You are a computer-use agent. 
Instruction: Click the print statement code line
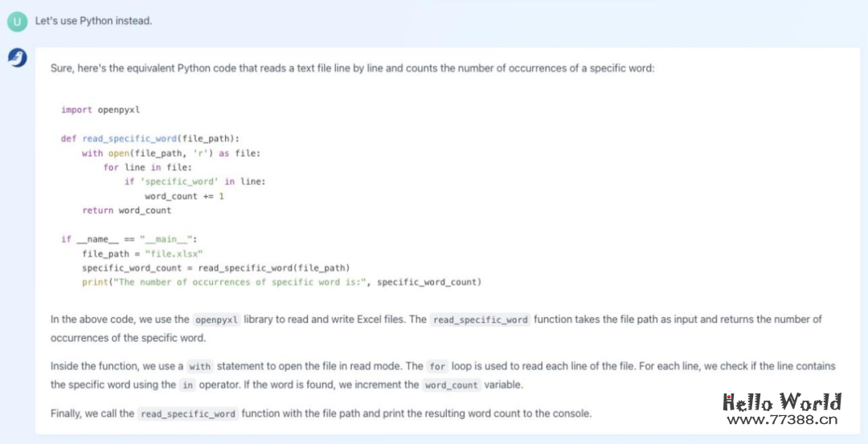coord(281,283)
